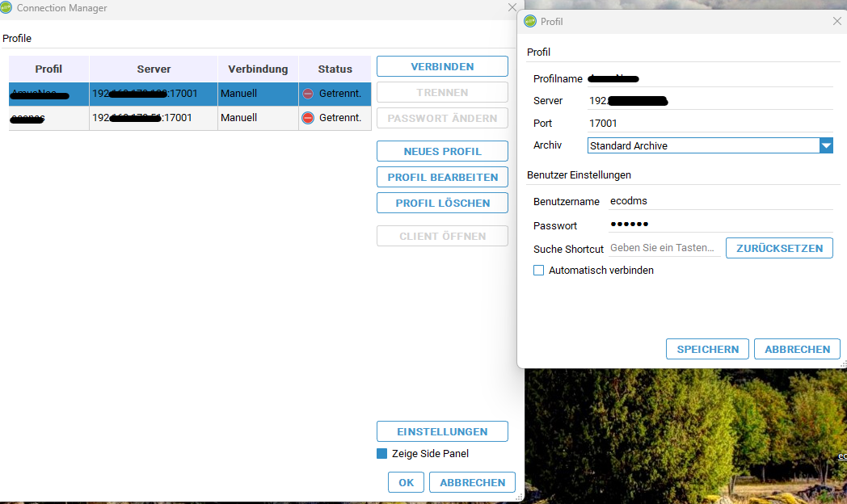
Task: Select the Standard Archive combo box
Action: tap(702, 146)
